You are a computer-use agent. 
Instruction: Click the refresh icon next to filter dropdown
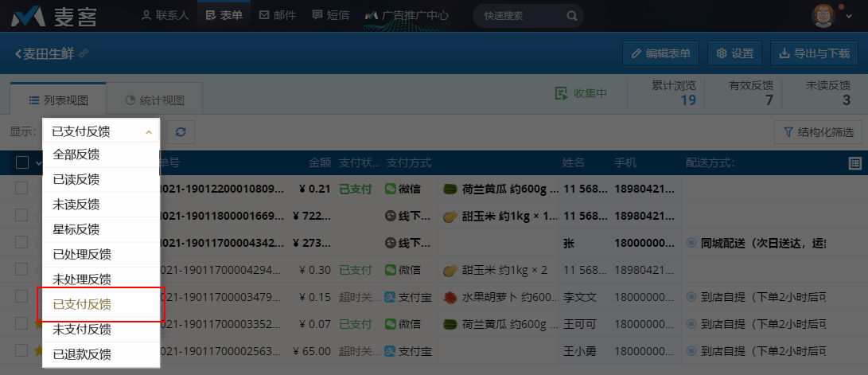(181, 132)
